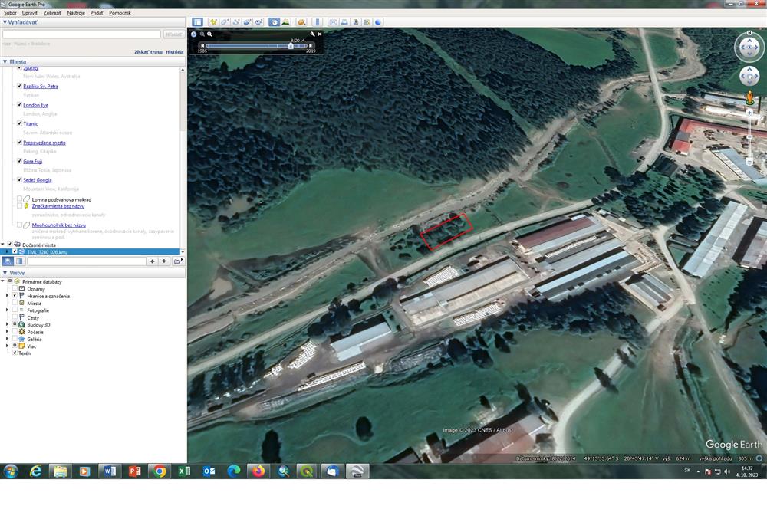The height and width of the screenshot is (532, 767).
Task: Expand the Budovy 3D layer node
Action: [x=8, y=324]
